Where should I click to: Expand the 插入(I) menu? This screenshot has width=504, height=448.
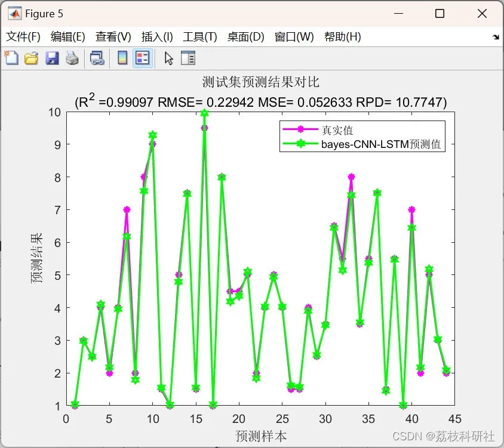(x=157, y=36)
